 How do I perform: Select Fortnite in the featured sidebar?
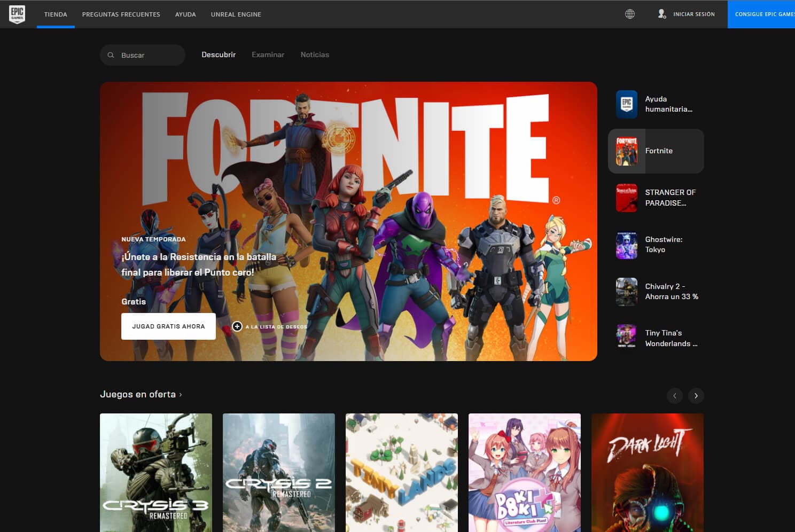click(x=656, y=151)
